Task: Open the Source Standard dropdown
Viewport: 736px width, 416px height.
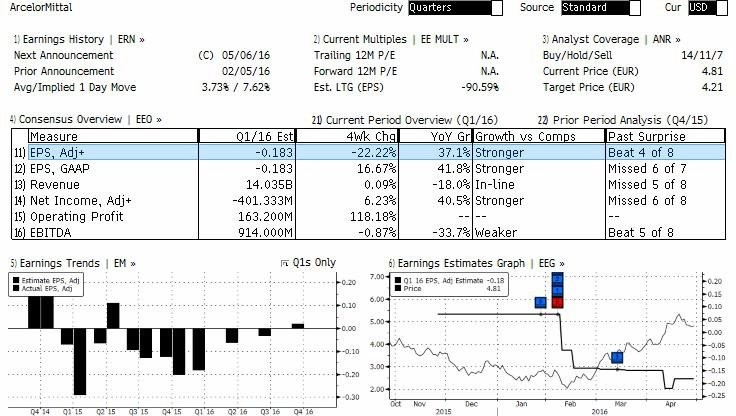Action: coord(600,8)
